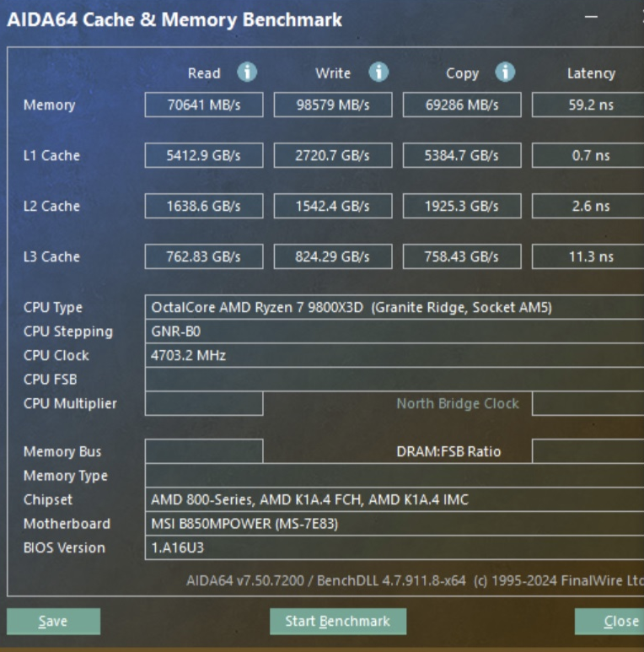
Task: Click the empty Memory Bus field
Action: 204,451
